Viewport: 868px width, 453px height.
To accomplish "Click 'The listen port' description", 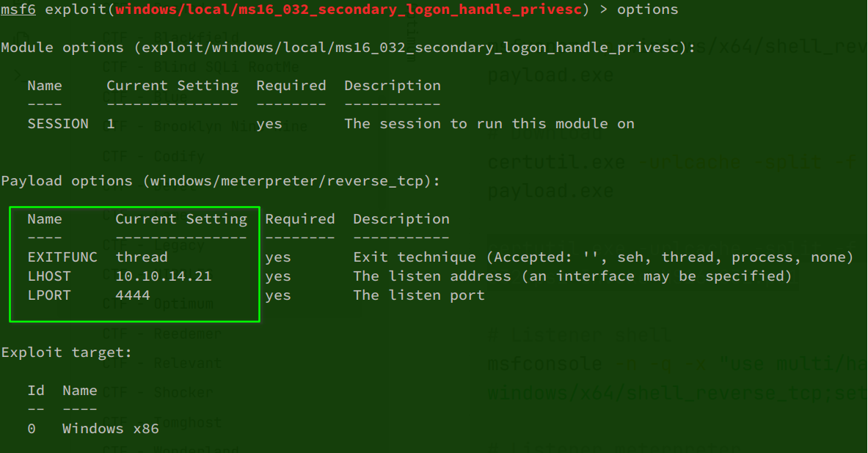I will coord(419,295).
